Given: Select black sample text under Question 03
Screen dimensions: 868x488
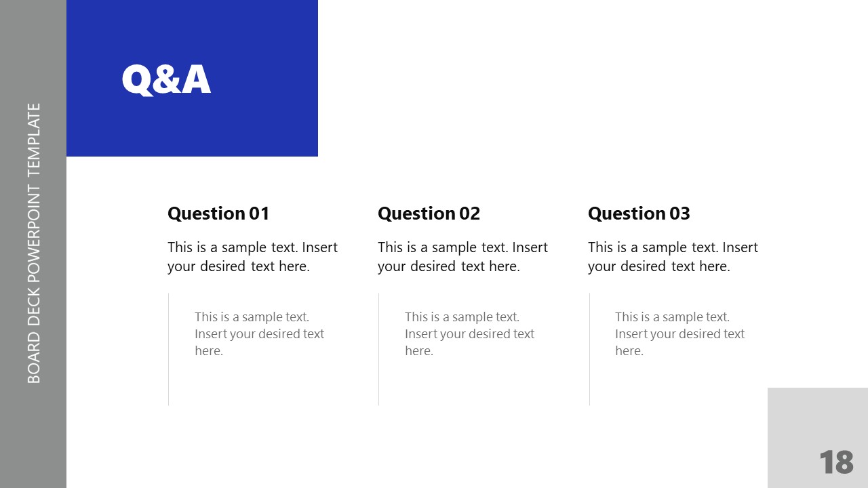Looking at the screenshot, I should [673, 257].
